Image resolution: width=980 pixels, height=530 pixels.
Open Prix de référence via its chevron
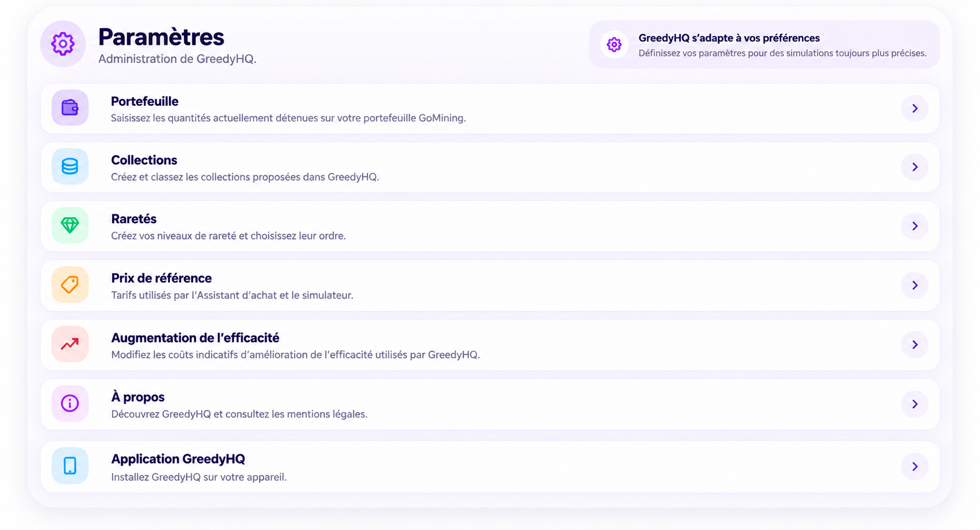point(915,285)
